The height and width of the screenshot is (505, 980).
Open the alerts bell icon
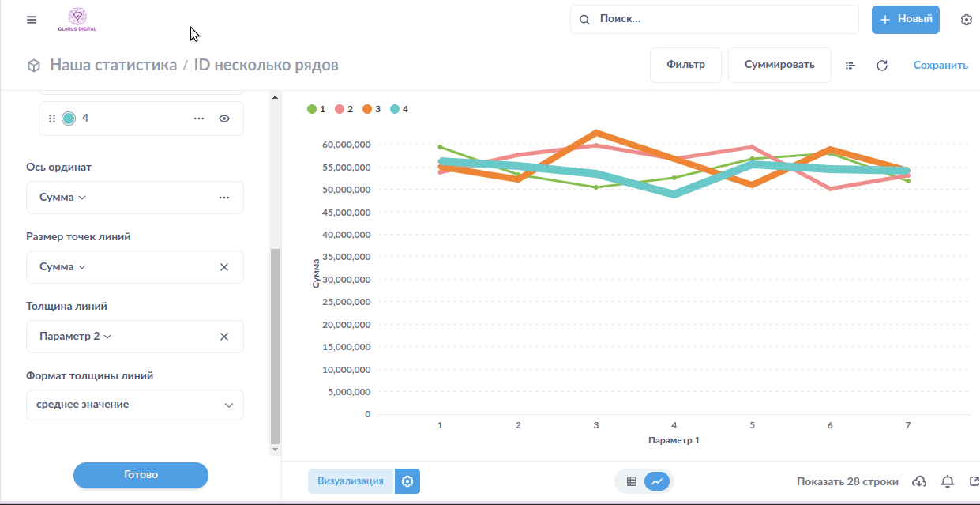click(x=948, y=481)
